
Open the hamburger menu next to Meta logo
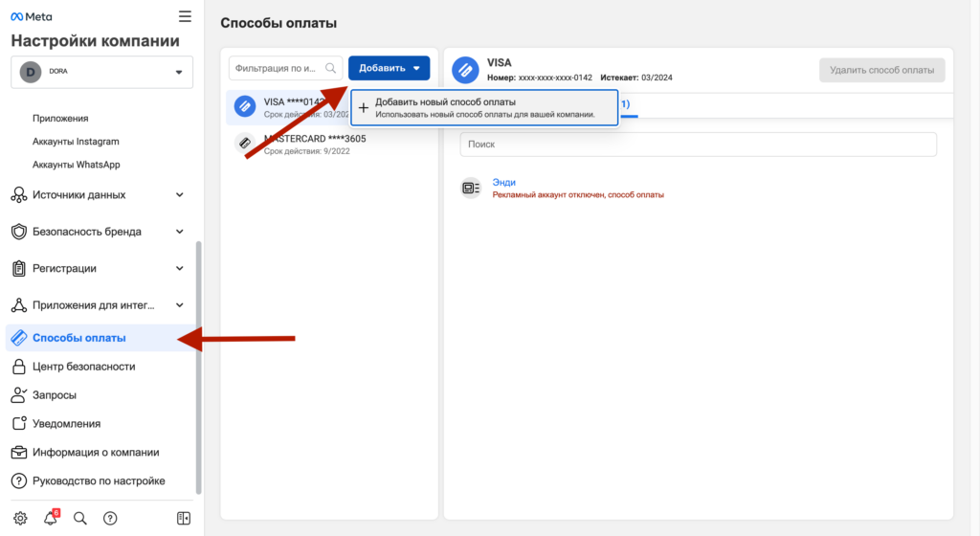pos(185,16)
